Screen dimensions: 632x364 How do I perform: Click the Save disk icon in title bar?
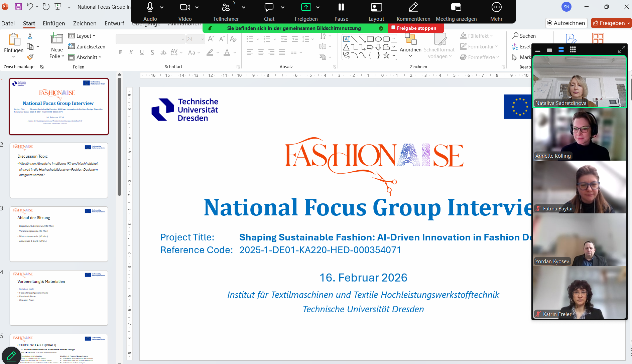click(x=18, y=7)
